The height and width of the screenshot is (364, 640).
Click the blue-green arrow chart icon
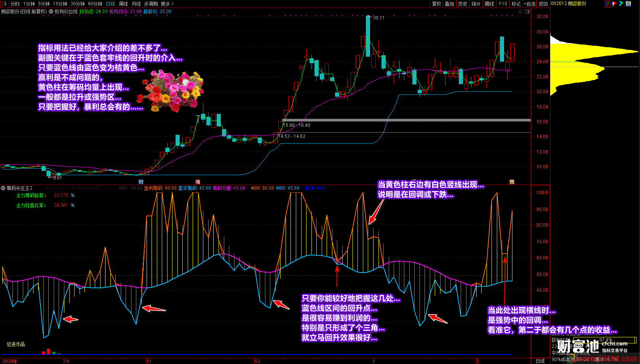(621, 4)
